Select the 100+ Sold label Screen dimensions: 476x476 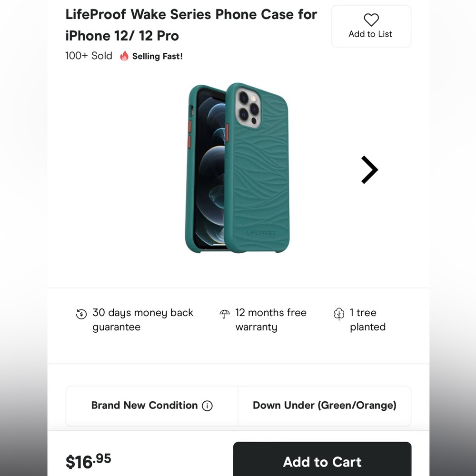click(89, 56)
